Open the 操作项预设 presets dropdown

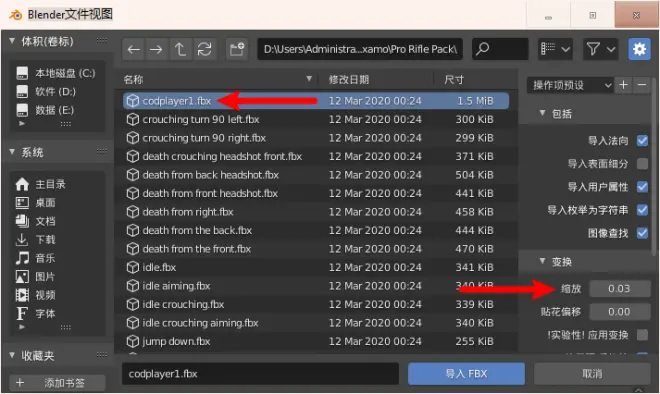570,85
